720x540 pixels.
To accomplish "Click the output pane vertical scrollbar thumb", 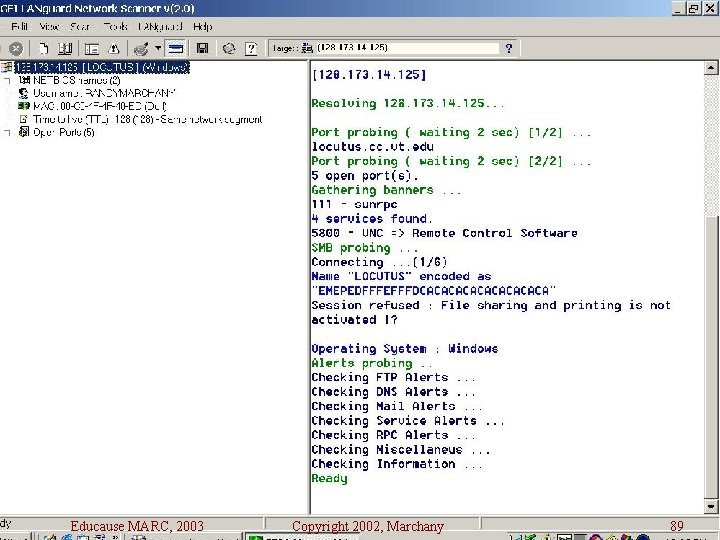I will pos(711,356).
